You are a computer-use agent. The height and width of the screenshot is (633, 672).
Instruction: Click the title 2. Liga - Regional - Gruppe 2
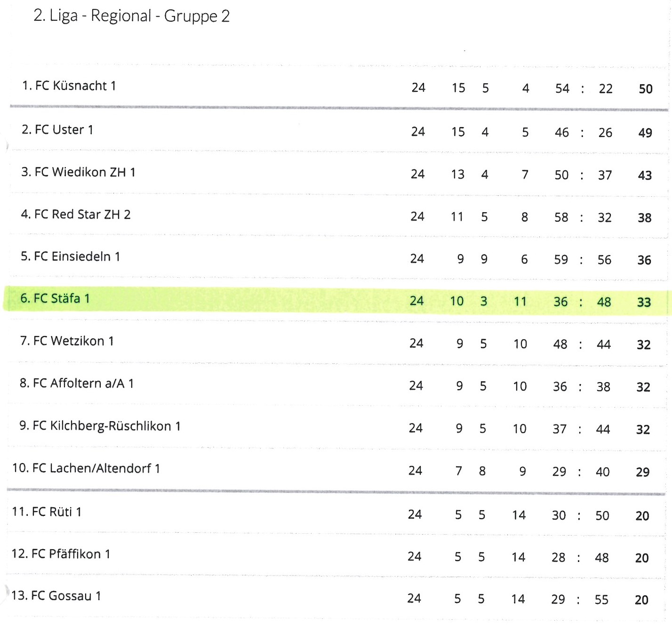(131, 16)
